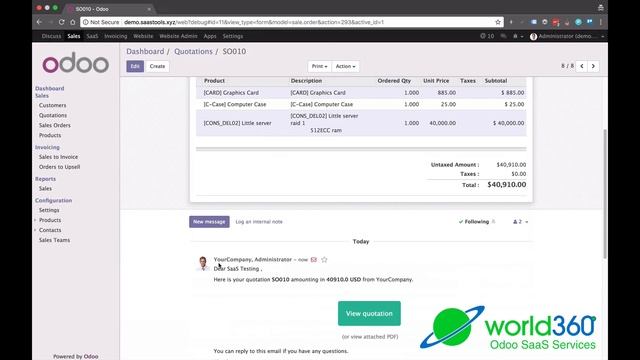Open the debug bug icon dropdown
The width and height of the screenshot is (640, 360).
coord(518,36)
